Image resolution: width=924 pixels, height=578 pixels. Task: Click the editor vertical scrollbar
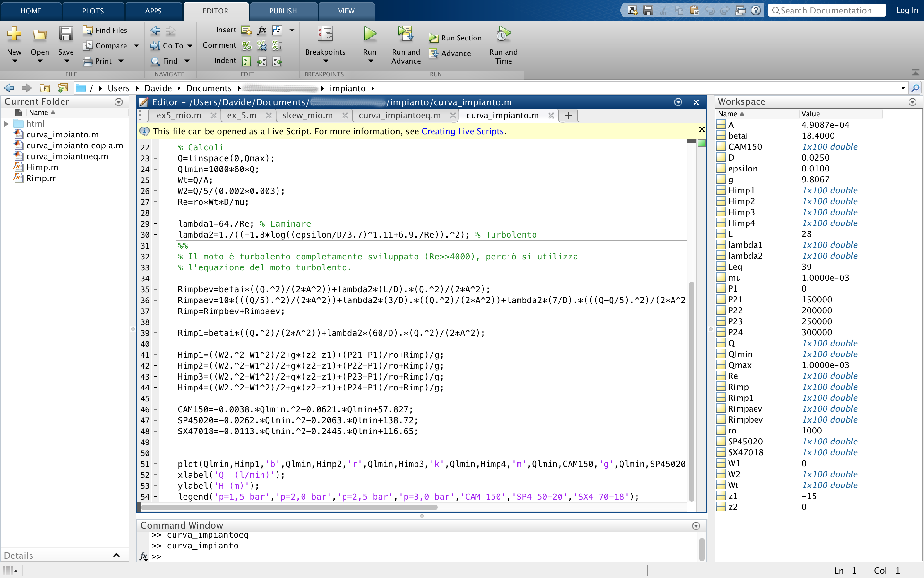click(x=691, y=391)
